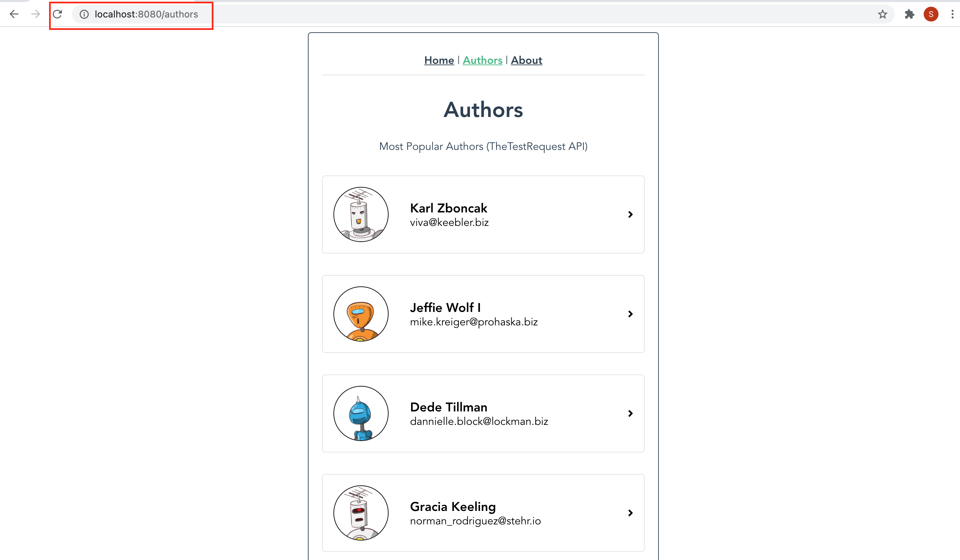Image resolution: width=960 pixels, height=560 pixels.
Task: Click Karl Zboncak's robot avatar
Action: (x=361, y=214)
